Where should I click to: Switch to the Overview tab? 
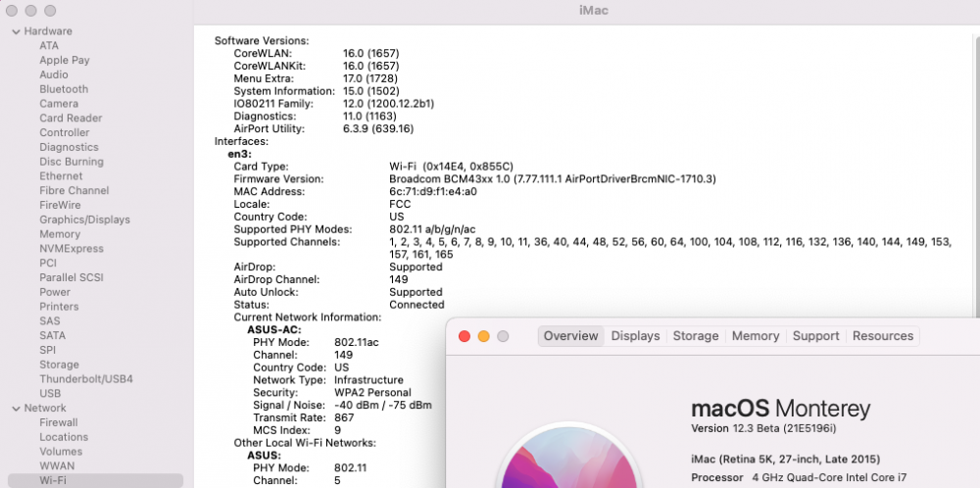570,336
